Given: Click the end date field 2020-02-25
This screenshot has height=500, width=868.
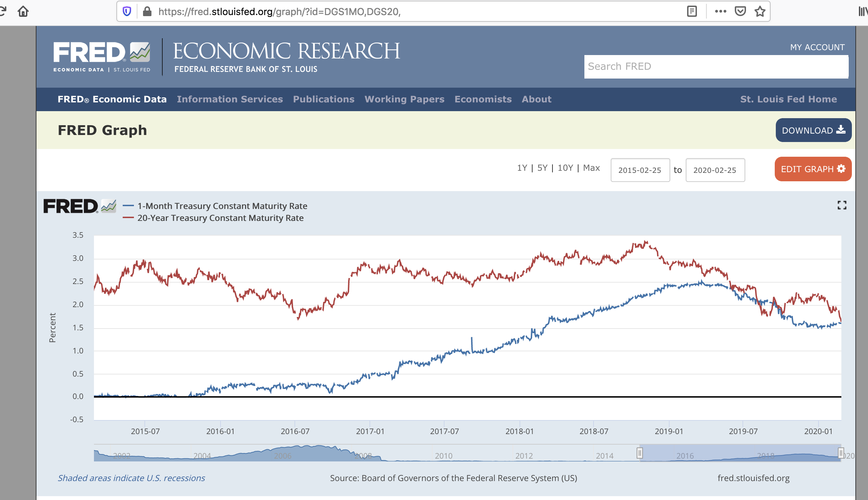Looking at the screenshot, I should [715, 170].
